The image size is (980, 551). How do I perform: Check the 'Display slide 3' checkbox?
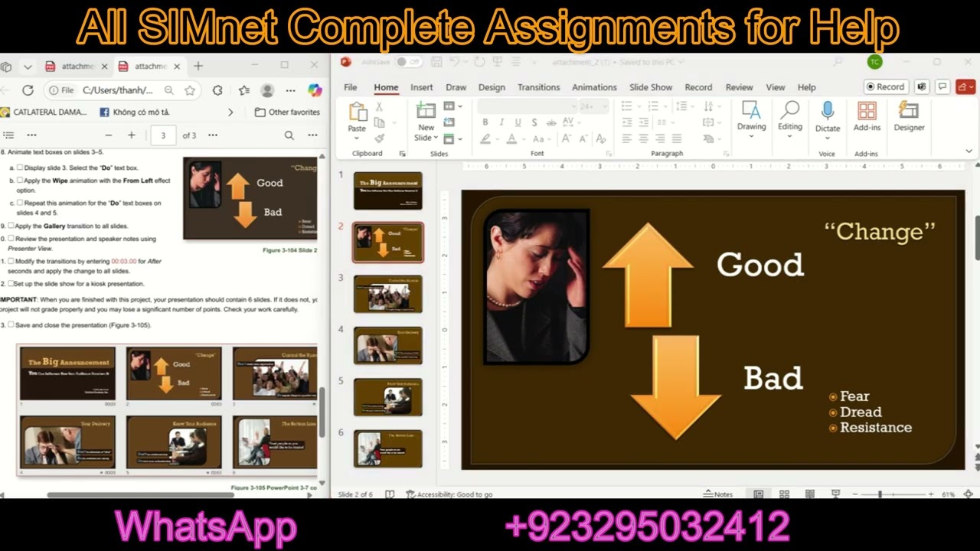pos(20,167)
